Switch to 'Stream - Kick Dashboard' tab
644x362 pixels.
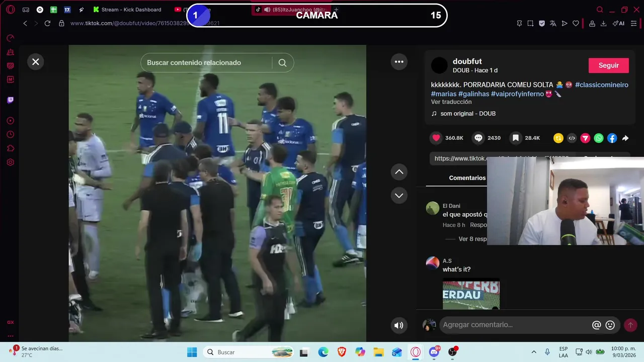tap(127, 10)
